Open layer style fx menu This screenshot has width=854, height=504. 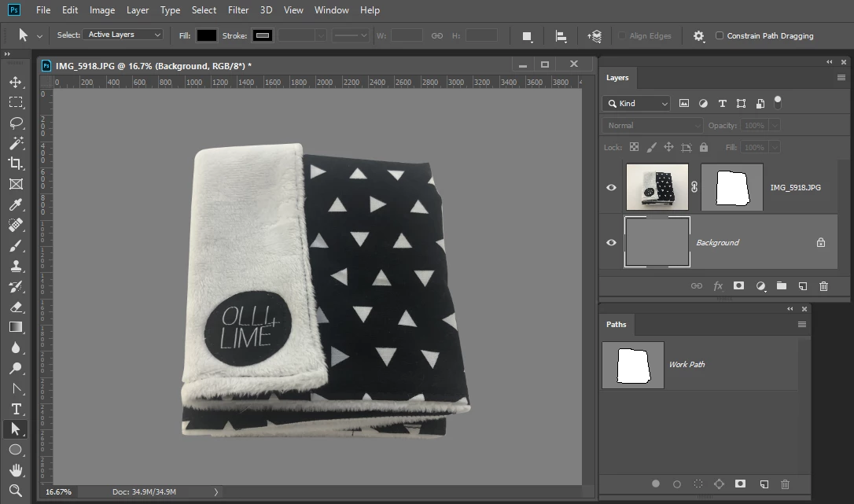[718, 286]
